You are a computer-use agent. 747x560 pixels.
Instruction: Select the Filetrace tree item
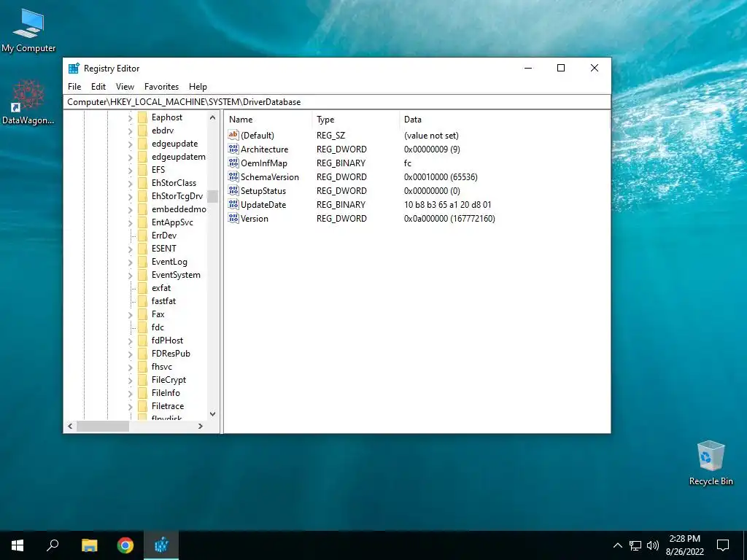tap(167, 406)
